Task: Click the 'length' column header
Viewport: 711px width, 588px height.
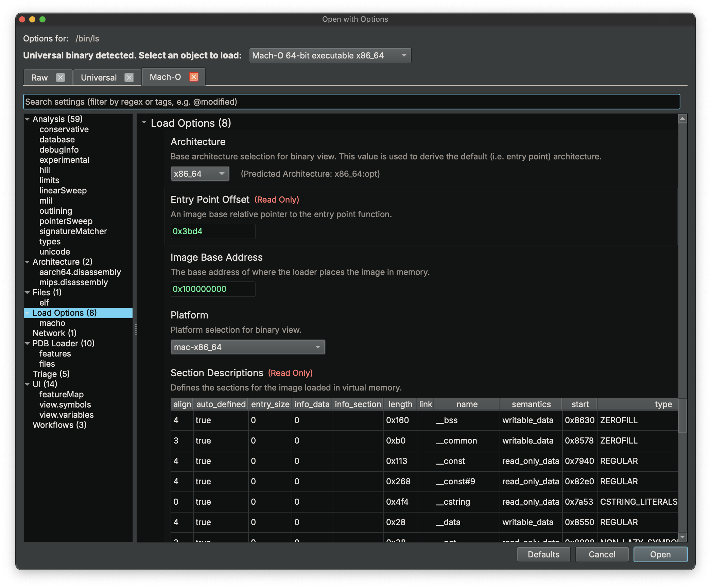Action: 400,404
